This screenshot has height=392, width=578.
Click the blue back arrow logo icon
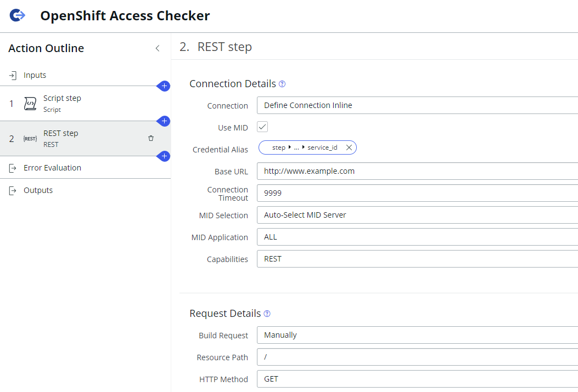(x=18, y=15)
